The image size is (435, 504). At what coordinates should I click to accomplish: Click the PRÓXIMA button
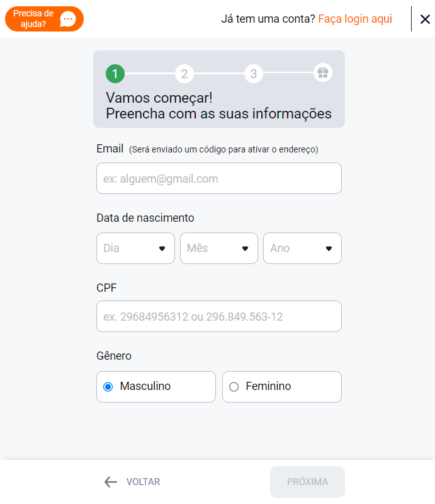[307, 482]
